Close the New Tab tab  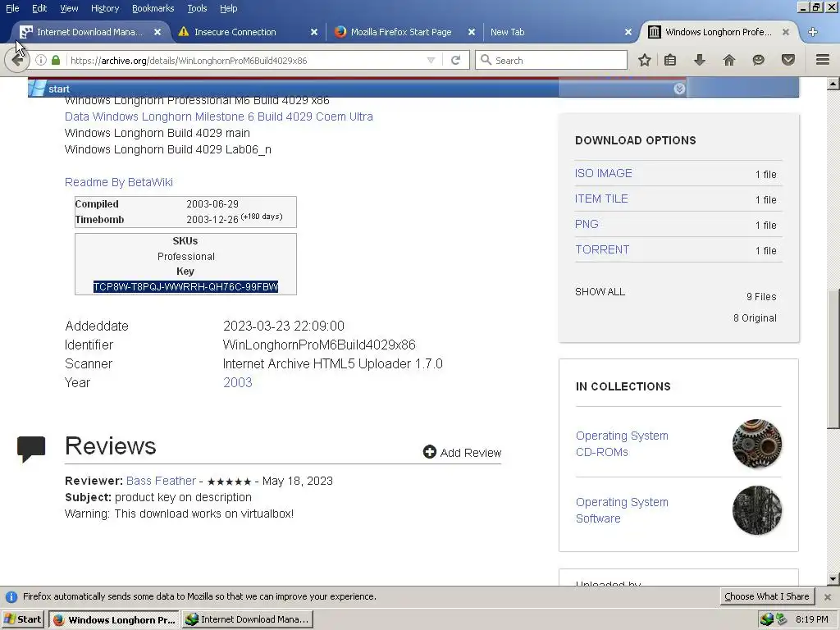pos(628,32)
